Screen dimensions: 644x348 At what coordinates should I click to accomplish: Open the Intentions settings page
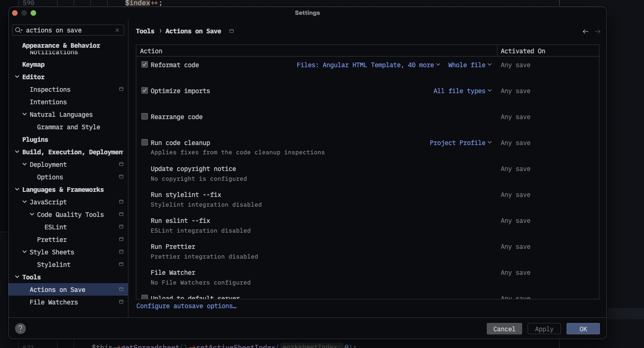point(48,102)
